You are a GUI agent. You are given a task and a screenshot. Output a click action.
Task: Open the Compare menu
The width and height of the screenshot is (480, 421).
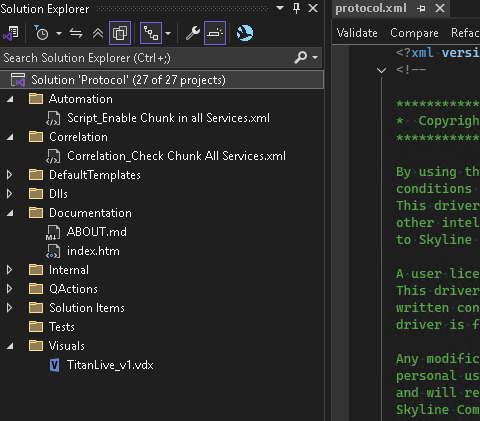pos(414,33)
